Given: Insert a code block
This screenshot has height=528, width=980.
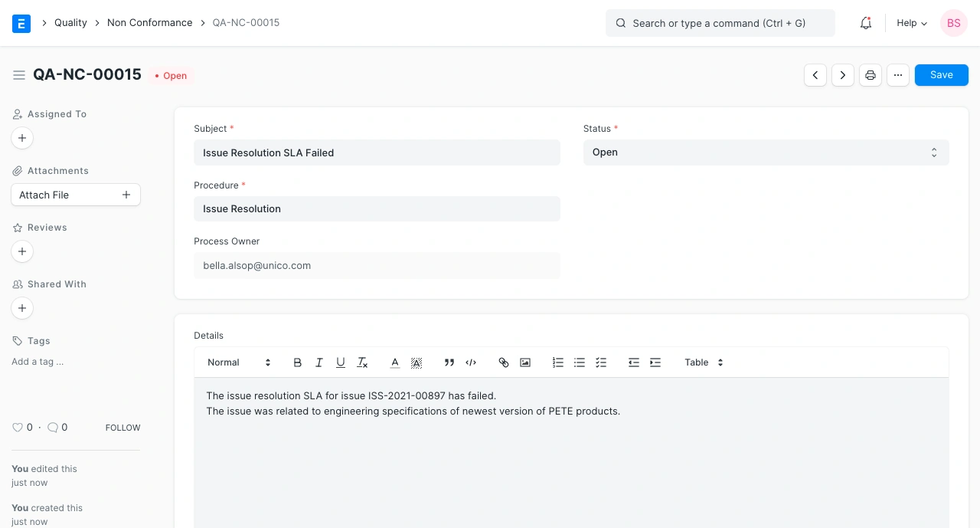Looking at the screenshot, I should point(471,362).
